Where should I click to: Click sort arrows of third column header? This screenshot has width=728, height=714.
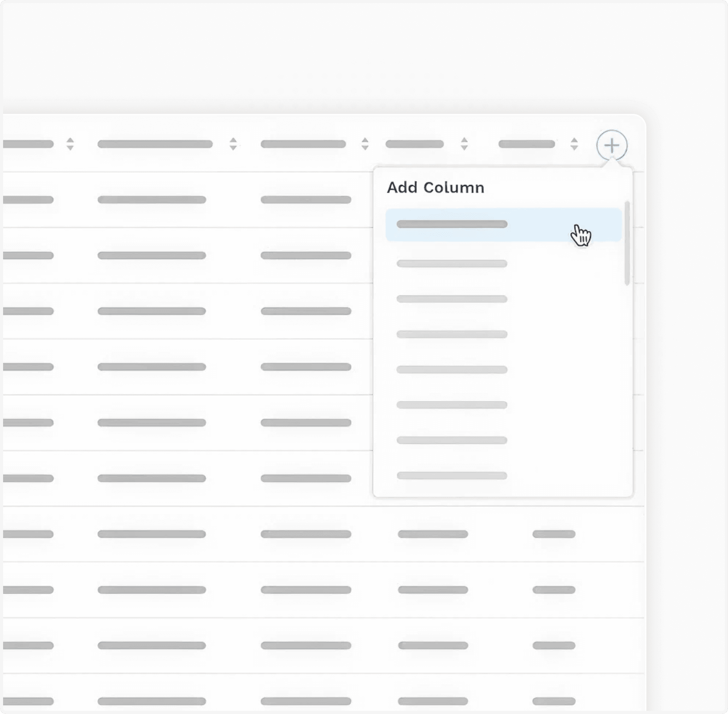(365, 143)
